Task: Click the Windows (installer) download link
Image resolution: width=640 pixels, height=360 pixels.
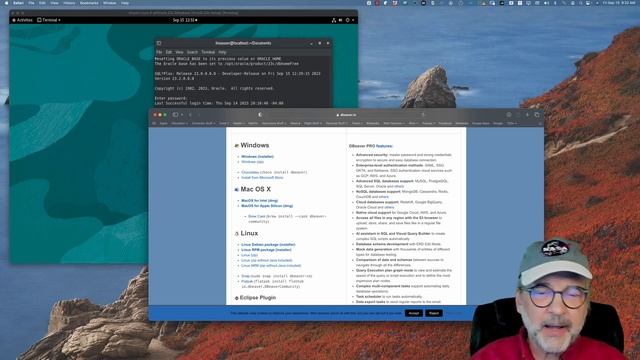Action: 257,157
